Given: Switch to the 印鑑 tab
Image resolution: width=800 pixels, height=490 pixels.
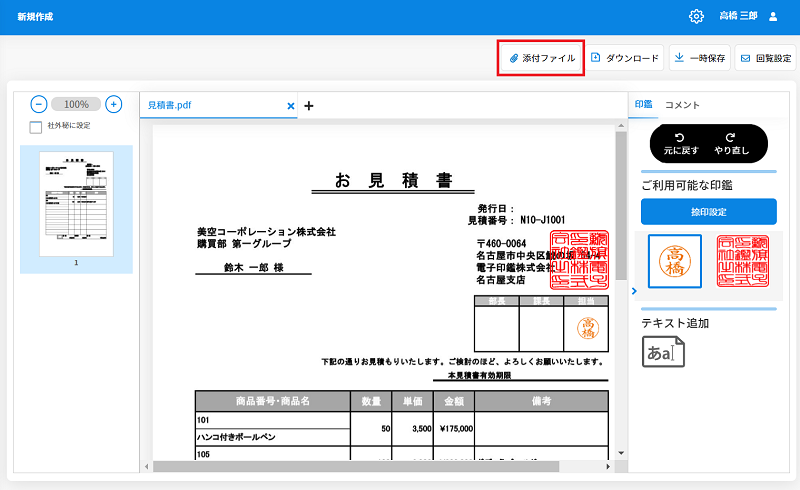Looking at the screenshot, I should click(x=643, y=104).
